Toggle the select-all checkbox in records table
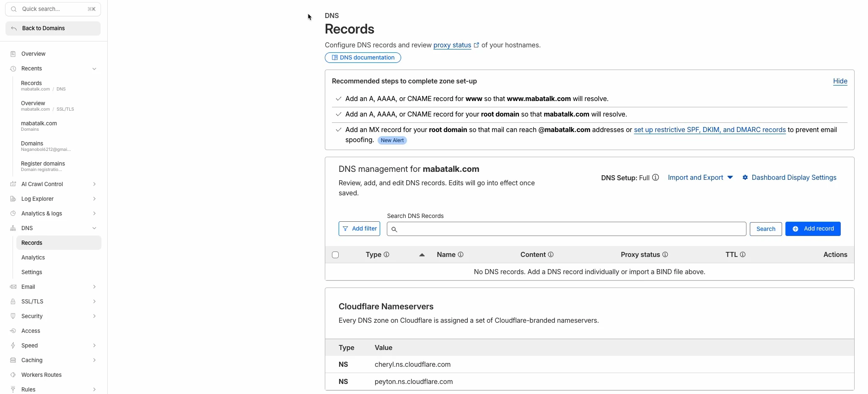Image resolution: width=868 pixels, height=394 pixels. [x=336, y=254]
